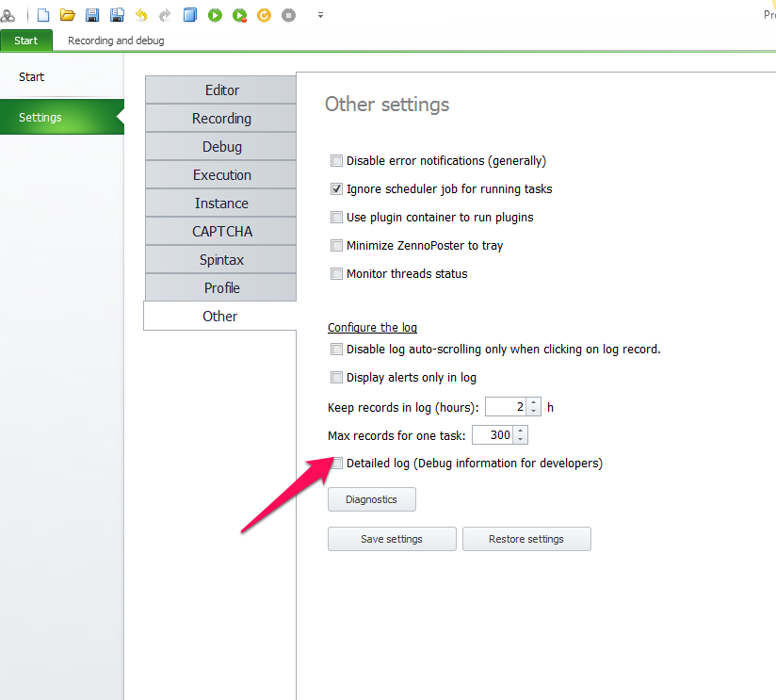Viewport: 776px width, 700px height.
Task: Save project with the single floppy icon
Action: (x=92, y=15)
